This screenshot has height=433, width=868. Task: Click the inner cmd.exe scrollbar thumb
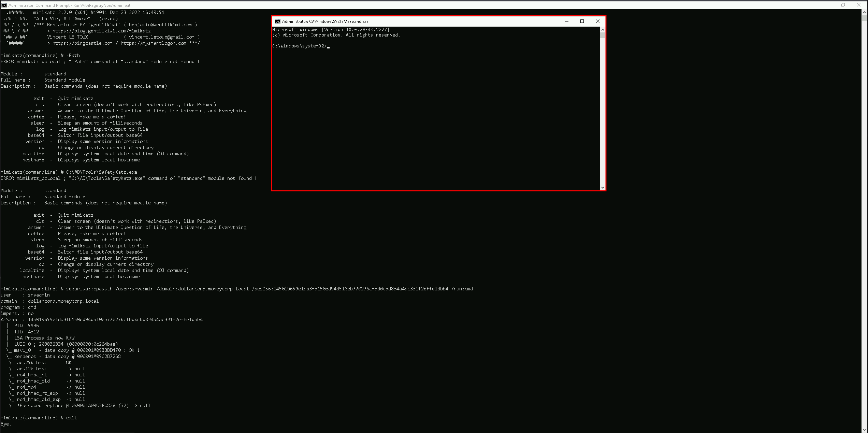coord(603,35)
